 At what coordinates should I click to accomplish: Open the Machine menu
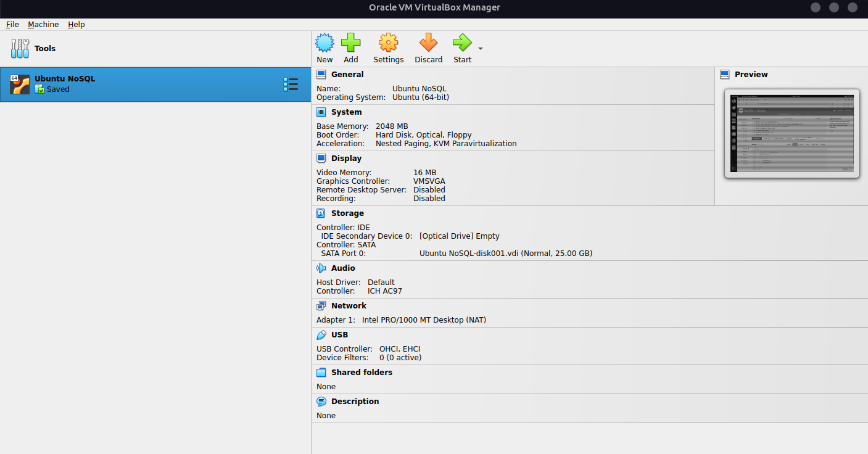tap(43, 25)
